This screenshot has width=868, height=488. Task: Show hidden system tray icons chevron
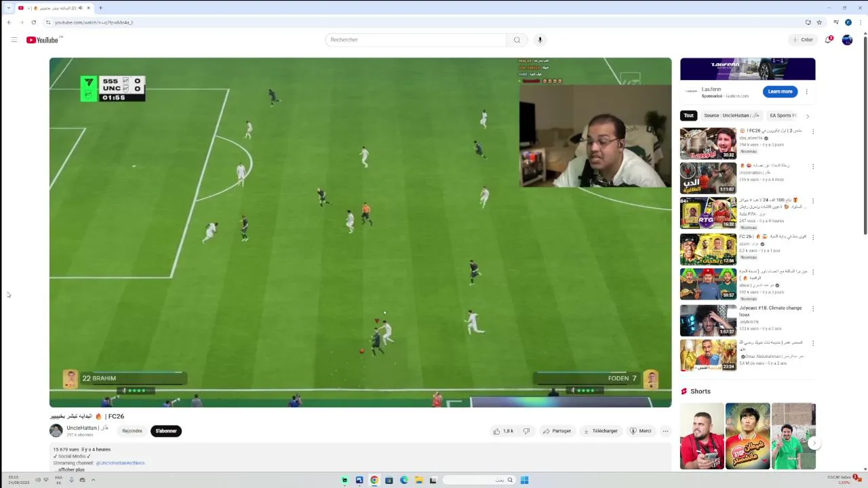[x=93, y=480]
